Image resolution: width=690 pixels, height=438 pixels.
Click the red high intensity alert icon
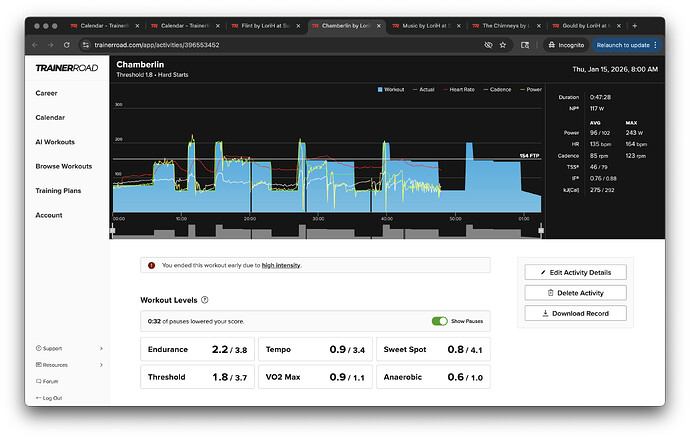151,265
